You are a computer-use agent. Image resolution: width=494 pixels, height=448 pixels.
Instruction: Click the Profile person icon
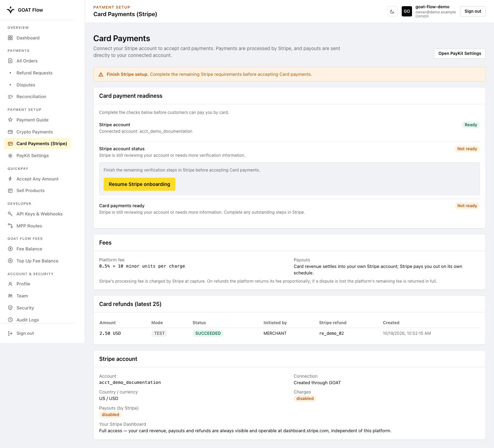10,284
